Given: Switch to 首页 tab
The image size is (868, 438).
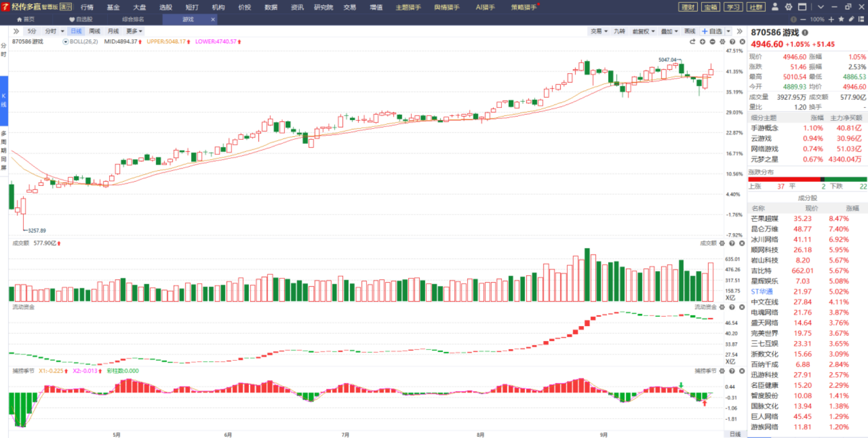Looking at the screenshot, I should 26,19.
